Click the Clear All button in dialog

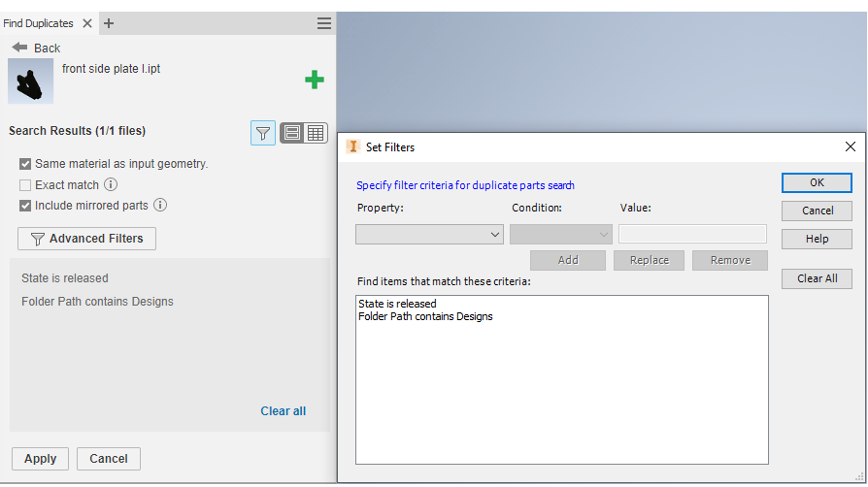[x=817, y=279]
